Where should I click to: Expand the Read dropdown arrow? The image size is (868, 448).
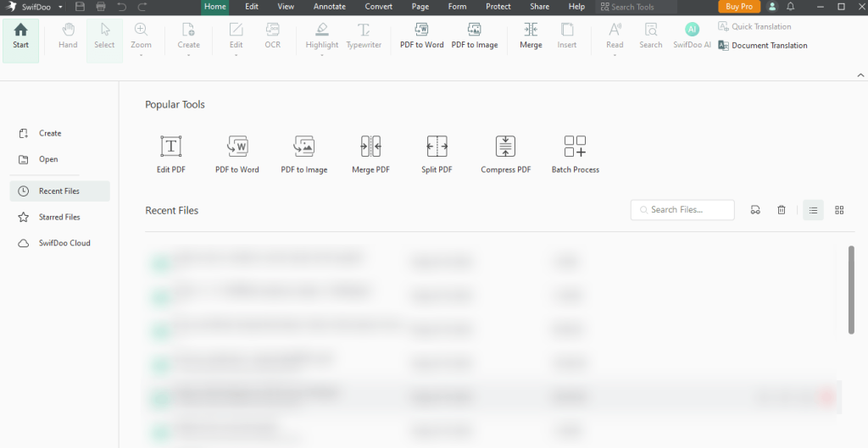615,55
